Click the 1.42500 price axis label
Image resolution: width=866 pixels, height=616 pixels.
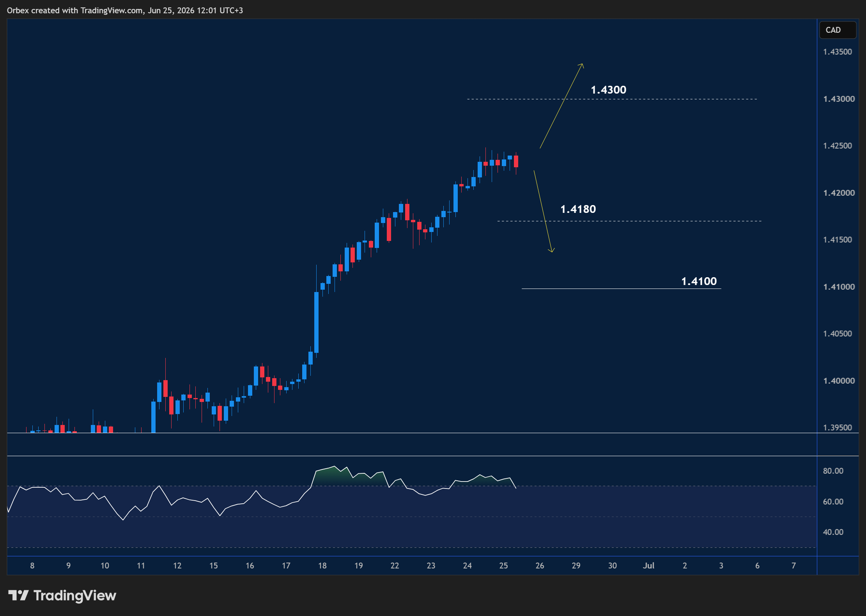[838, 146]
